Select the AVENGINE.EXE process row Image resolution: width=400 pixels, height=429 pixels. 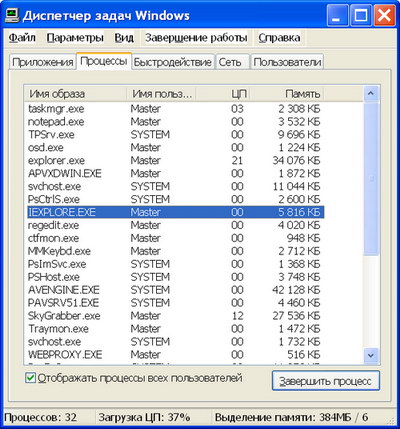pos(176,290)
